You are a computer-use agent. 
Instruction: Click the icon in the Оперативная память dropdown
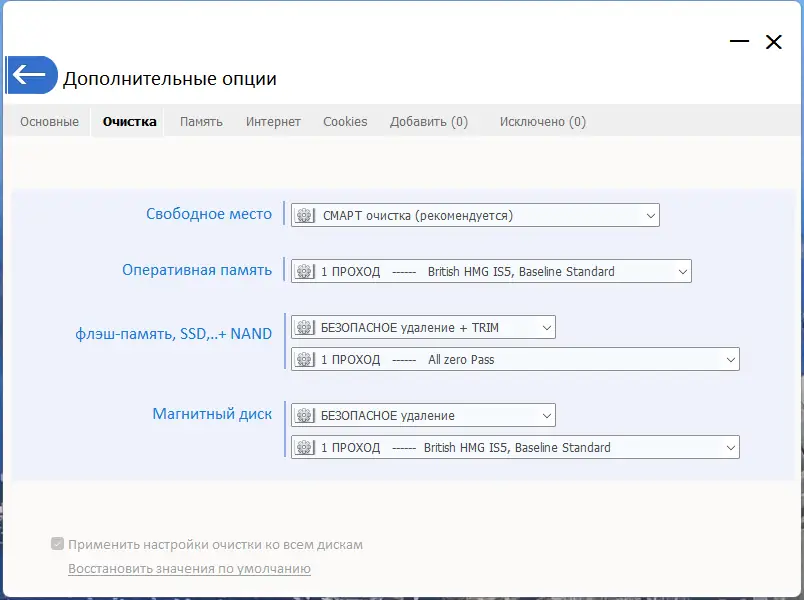coord(305,271)
